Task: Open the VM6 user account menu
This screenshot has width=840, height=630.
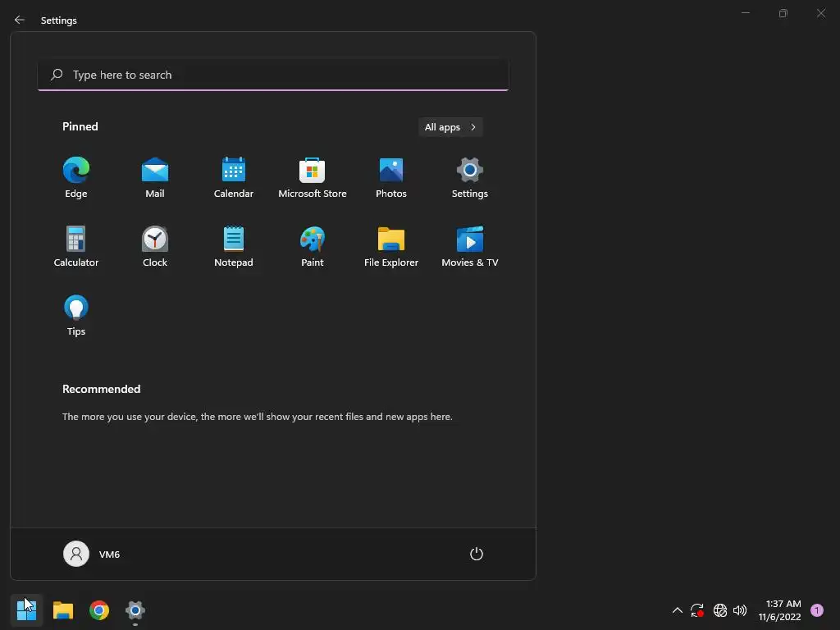Action: pos(92,554)
